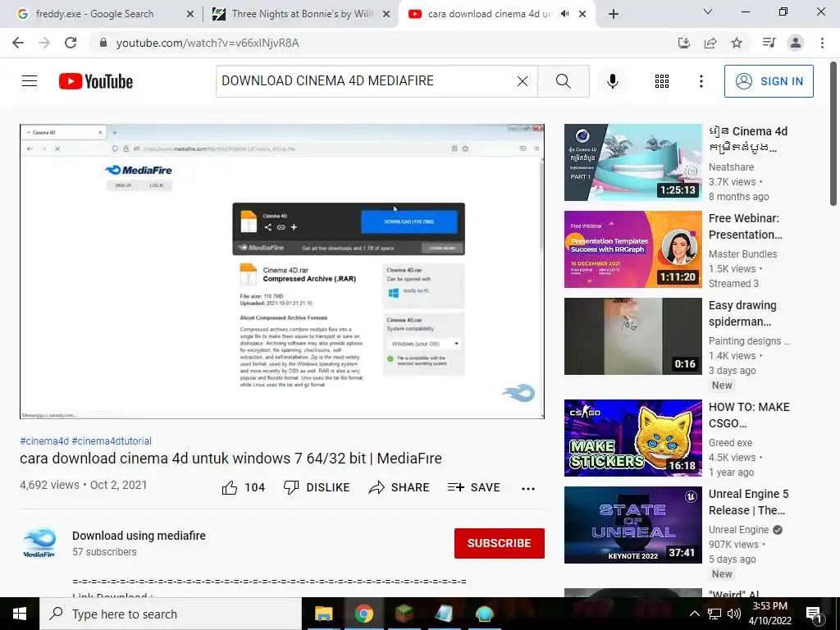This screenshot has height=630, width=840.
Task: Click inside the video player
Action: click(x=282, y=271)
